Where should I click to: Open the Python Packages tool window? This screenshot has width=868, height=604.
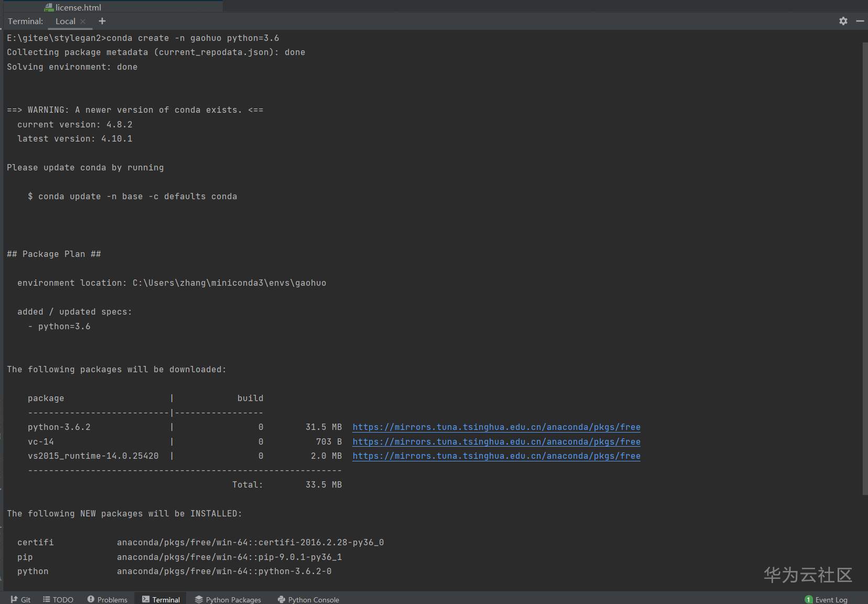[228, 599]
